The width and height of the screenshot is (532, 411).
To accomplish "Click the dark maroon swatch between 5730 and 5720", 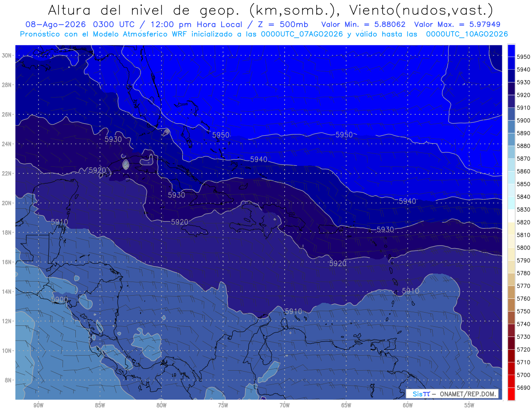I will coord(511,343).
